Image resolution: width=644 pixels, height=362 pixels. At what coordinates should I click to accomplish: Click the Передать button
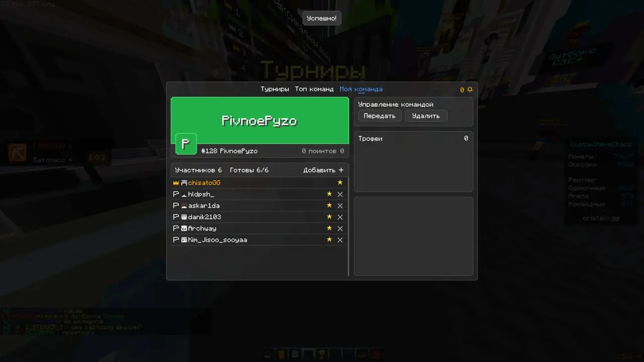tap(380, 116)
